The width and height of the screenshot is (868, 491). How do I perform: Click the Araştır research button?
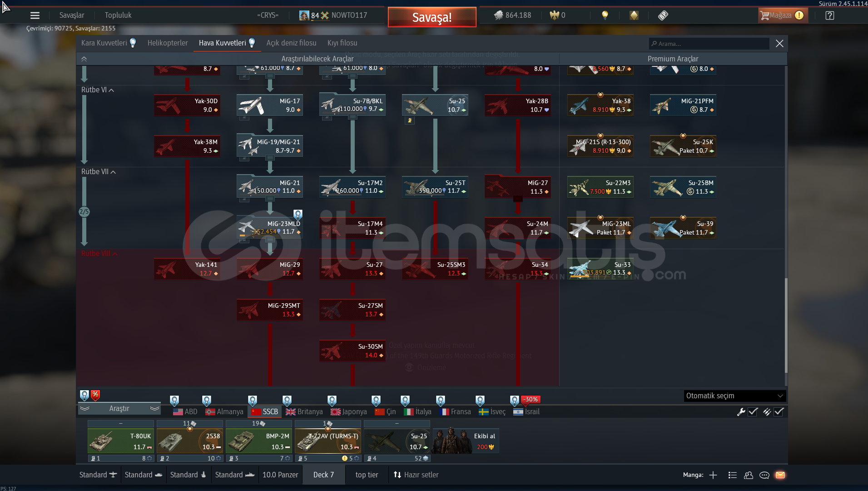tap(119, 409)
